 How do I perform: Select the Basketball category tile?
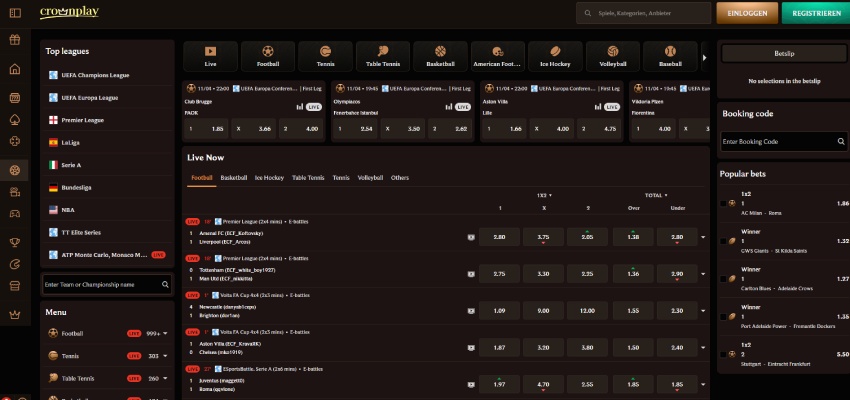(440, 56)
